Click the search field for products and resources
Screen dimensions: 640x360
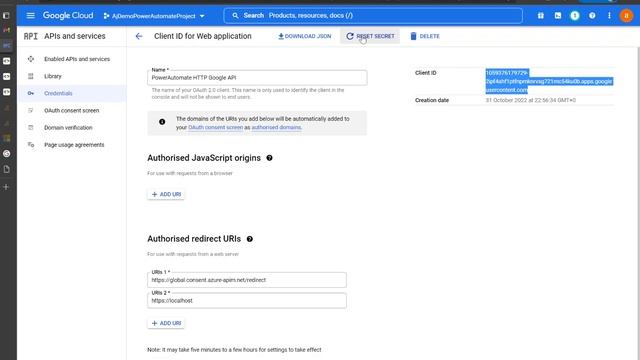coord(373,16)
